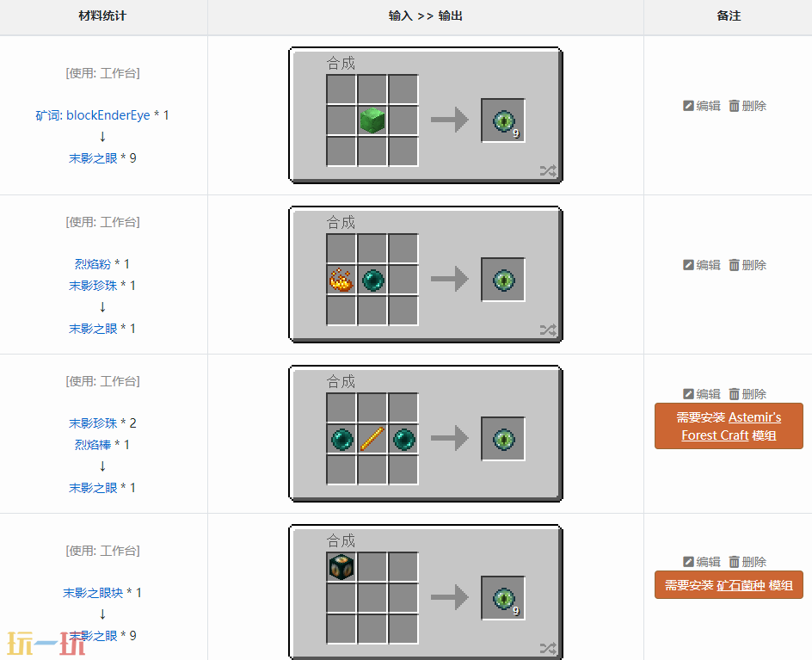Click the output eye in the 烈焰棒 recipe
Screen dimensions: 812x660
(x=503, y=439)
